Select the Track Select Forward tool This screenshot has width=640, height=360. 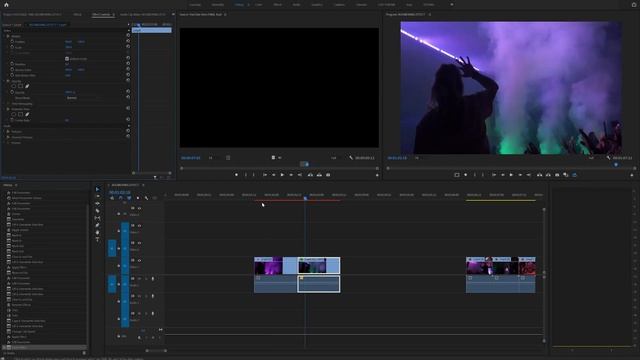click(97, 196)
